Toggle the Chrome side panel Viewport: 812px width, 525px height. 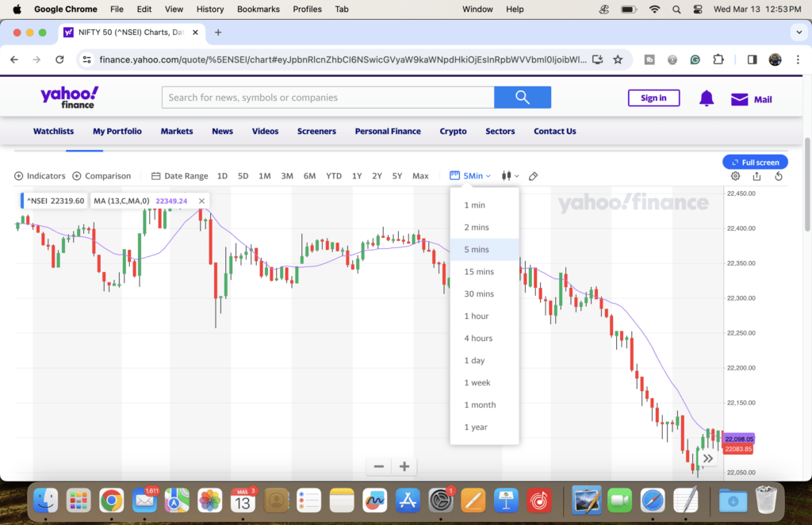[x=752, y=59]
